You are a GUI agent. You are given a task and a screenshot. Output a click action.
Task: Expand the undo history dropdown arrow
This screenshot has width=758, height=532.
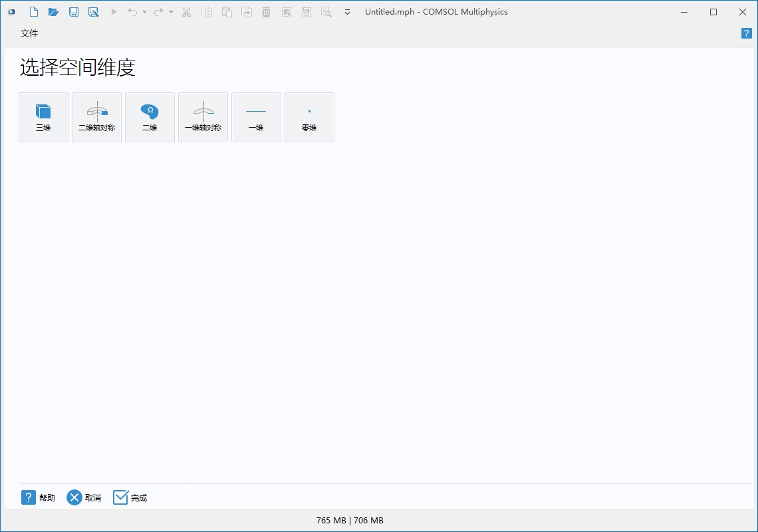tap(144, 12)
